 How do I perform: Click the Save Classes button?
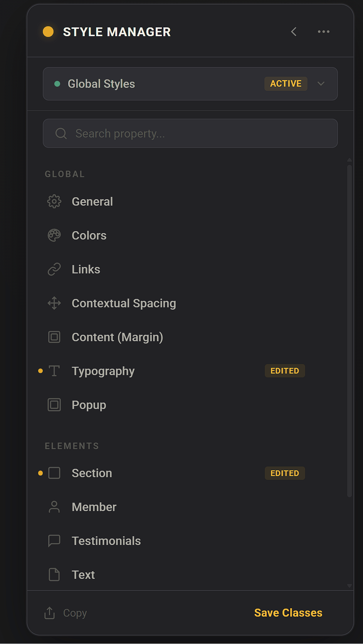coord(288,613)
